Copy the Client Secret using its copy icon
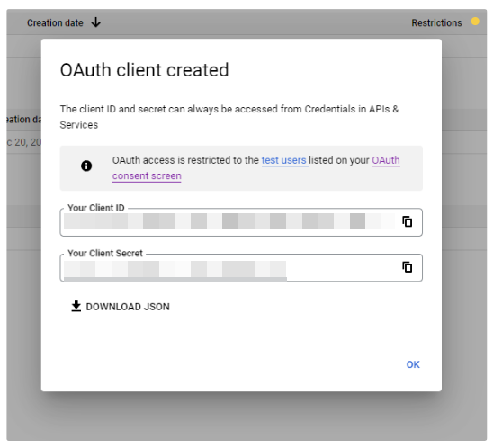493x448 pixels. pos(408,267)
